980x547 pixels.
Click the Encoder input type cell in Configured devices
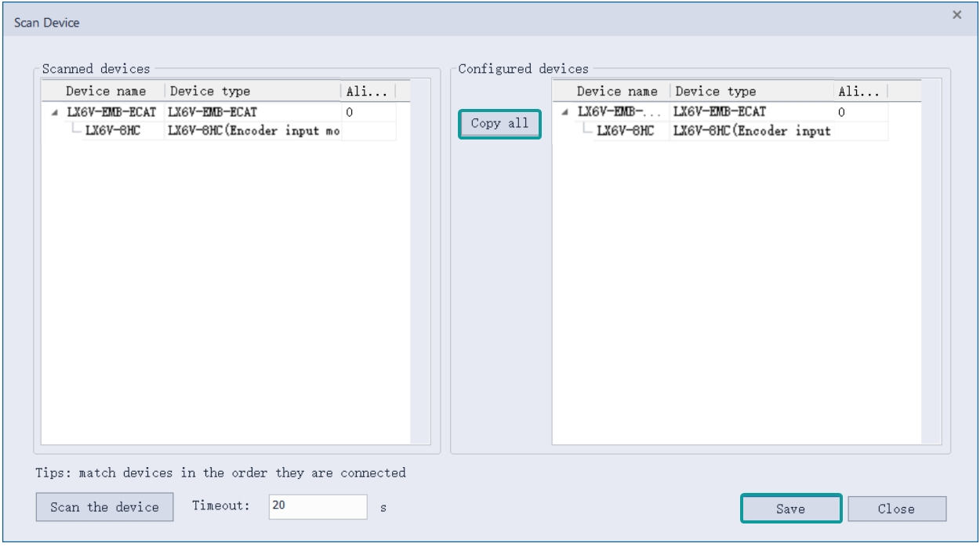point(751,131)
